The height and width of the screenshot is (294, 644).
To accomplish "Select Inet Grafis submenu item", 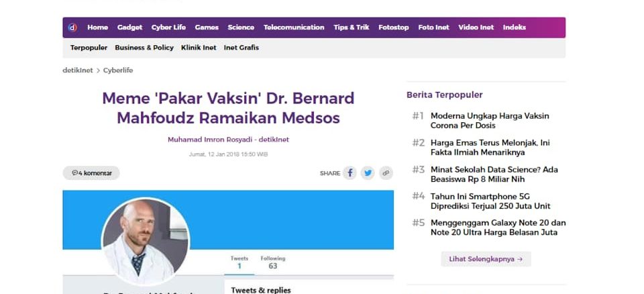I will (241, 48).
